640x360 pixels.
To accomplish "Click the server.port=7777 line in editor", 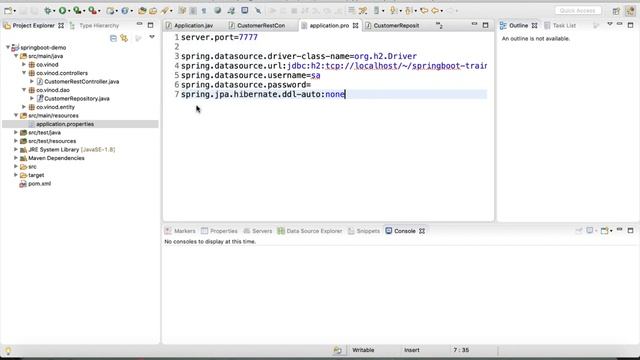I will pyautogui.click(x=219, y=37).
